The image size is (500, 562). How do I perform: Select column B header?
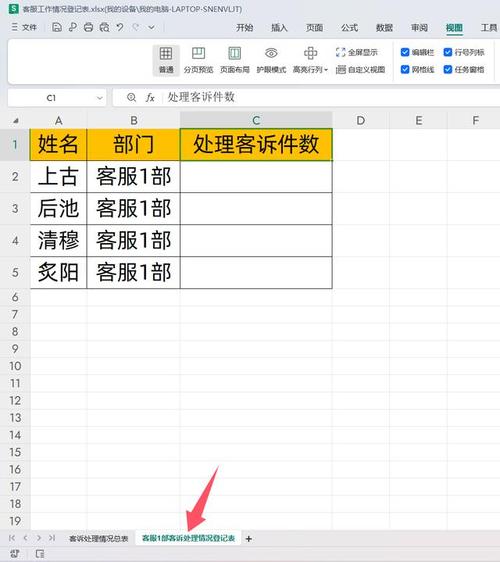[134, 120]
